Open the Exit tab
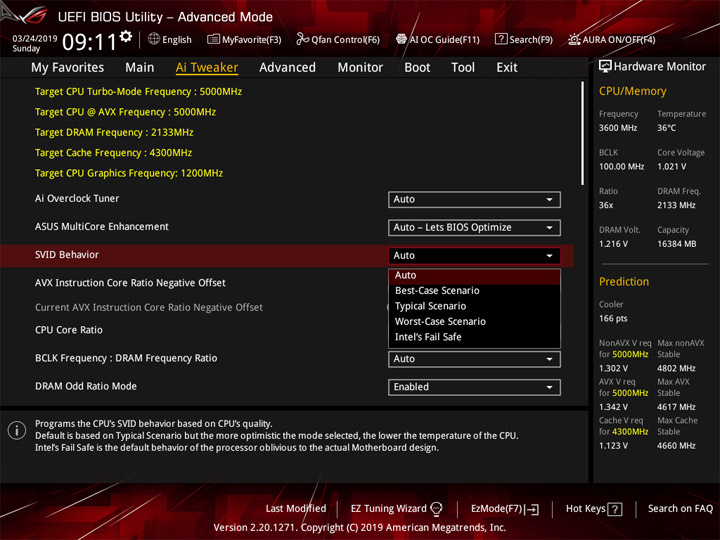Screen dimensions: 720x540 (x=507, y=68)
